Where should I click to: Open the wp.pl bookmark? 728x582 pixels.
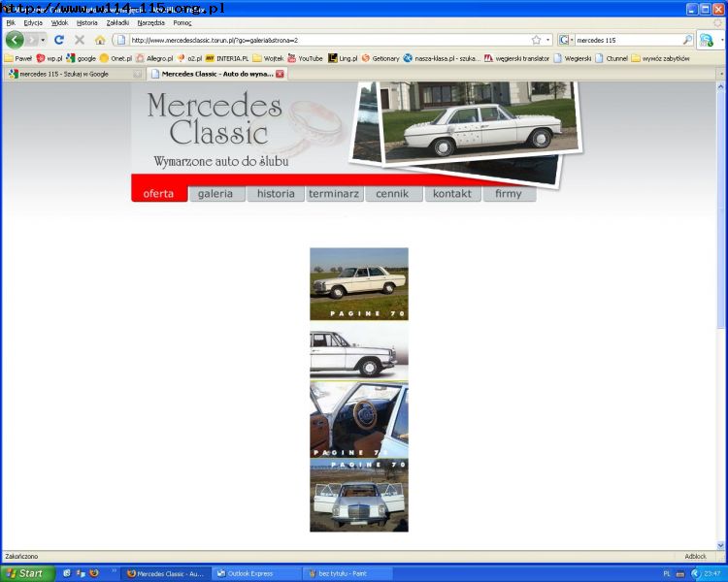[x=50, y=58]
